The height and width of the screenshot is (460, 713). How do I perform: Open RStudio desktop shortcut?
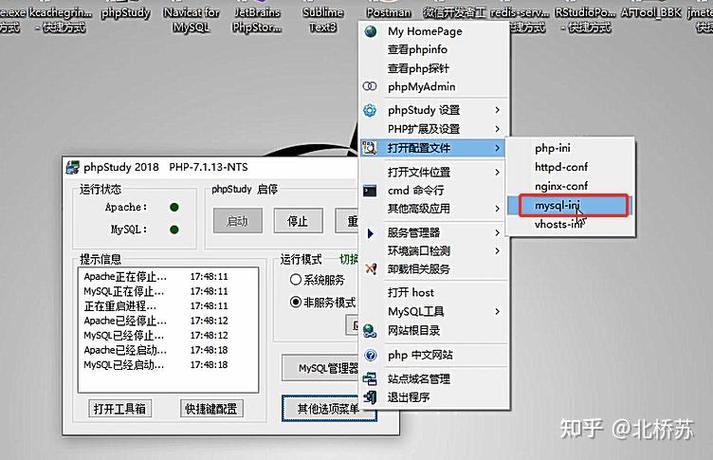585,20
